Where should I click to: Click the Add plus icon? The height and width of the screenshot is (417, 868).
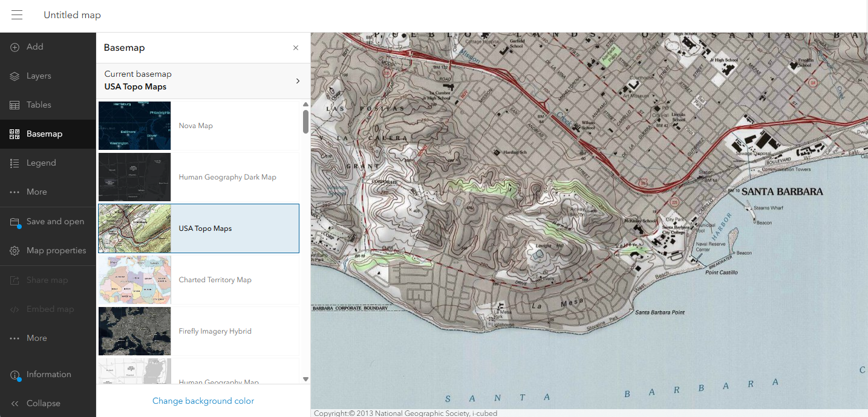pyautogui.click(x=15, y=47)
